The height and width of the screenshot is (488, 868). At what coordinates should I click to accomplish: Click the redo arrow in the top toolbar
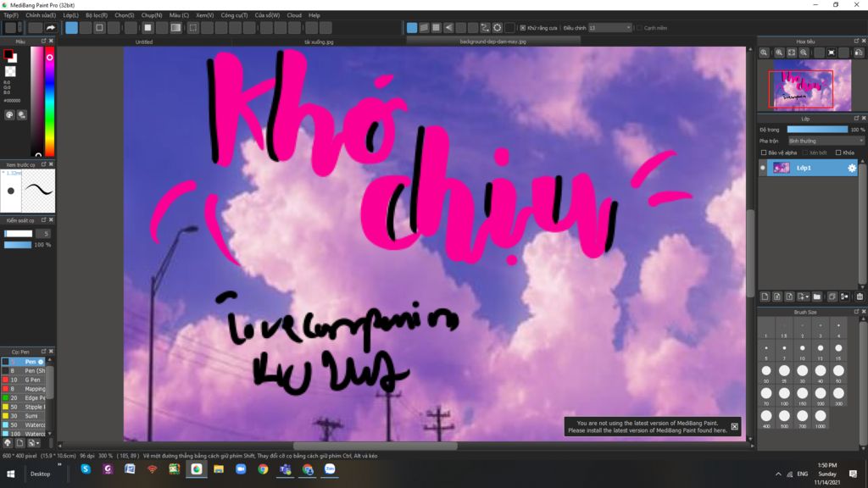(x=50, y=28)
